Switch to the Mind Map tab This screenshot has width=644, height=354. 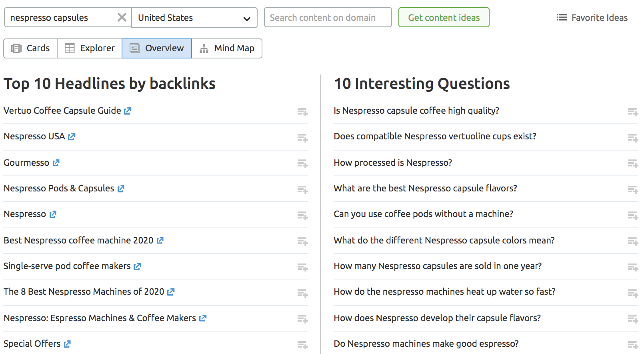tap(227, 48)
